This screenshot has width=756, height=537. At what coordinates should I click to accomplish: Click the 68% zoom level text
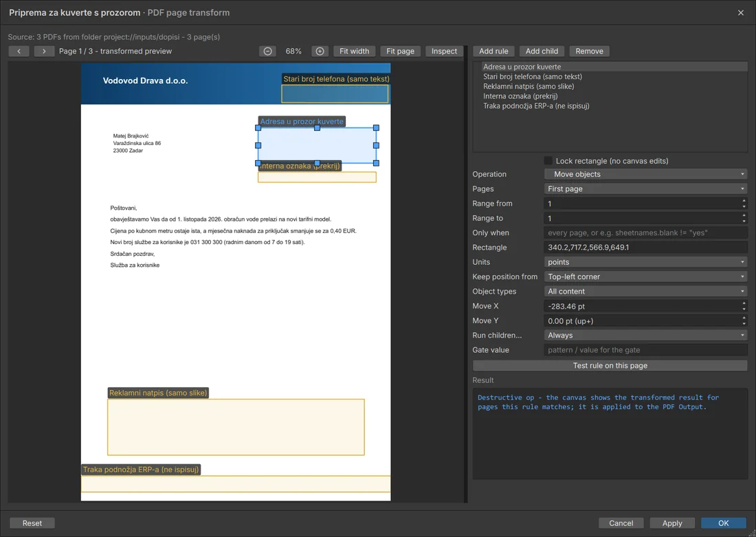click(293, 51)
